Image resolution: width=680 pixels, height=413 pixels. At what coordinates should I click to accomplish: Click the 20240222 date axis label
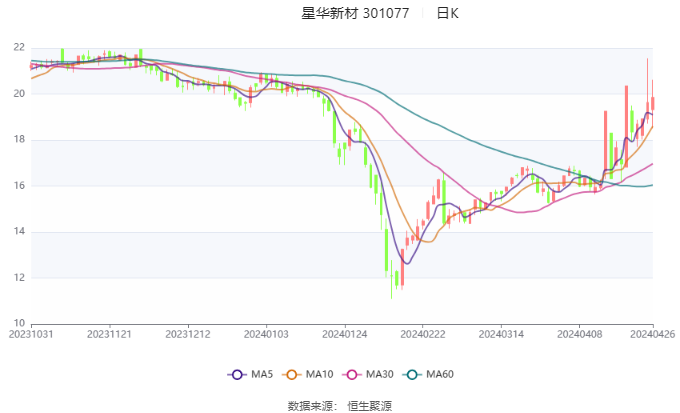click(x=420, y=334)
